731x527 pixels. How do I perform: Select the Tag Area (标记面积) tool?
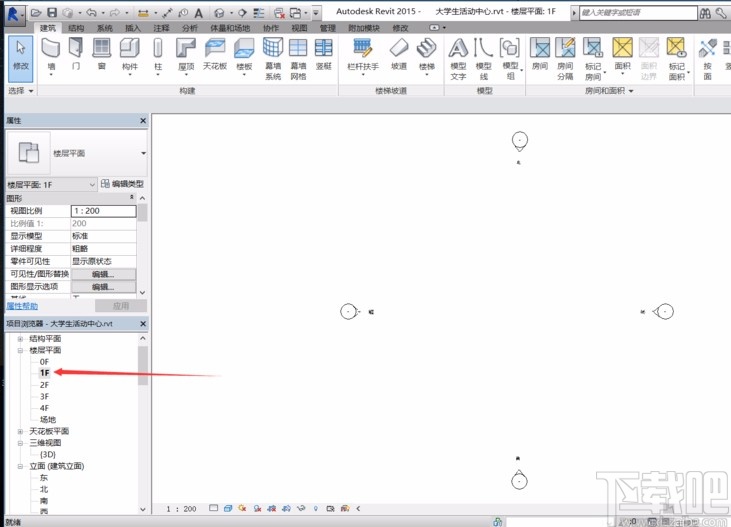(677, 58)
